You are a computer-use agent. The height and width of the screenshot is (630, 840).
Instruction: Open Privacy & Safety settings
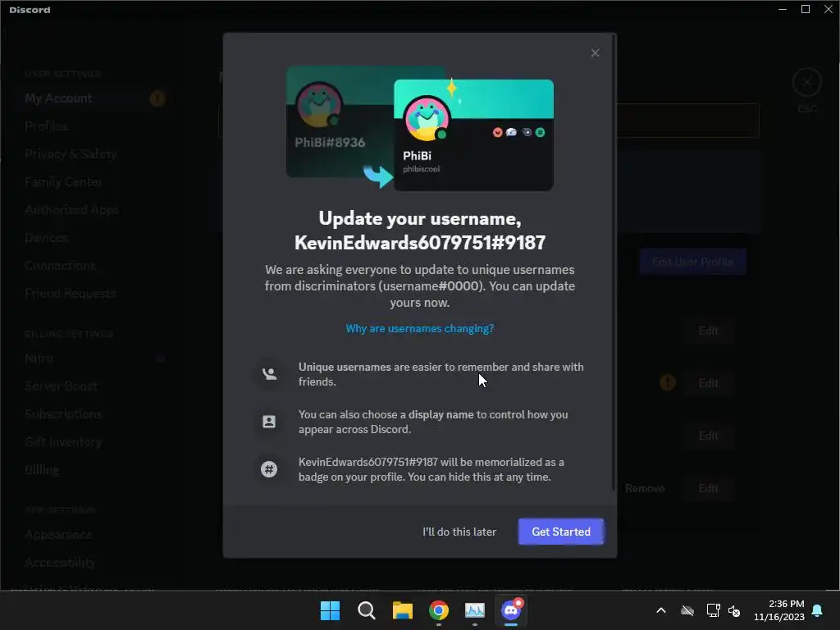point(71,153)
